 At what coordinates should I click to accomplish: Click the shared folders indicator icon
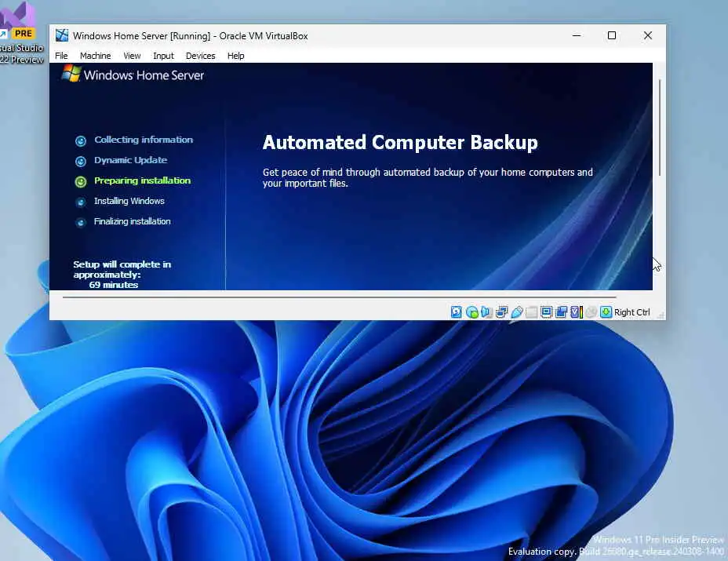(x=532, y=312)
